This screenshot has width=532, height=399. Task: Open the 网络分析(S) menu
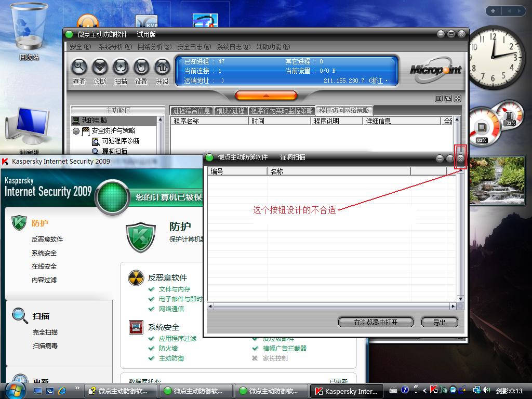[155, 47]
